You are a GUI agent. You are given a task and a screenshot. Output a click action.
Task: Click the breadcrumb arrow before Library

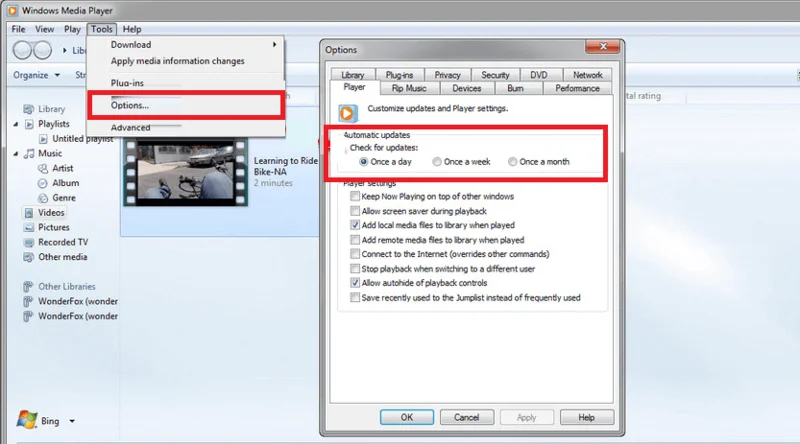[65, 50]
